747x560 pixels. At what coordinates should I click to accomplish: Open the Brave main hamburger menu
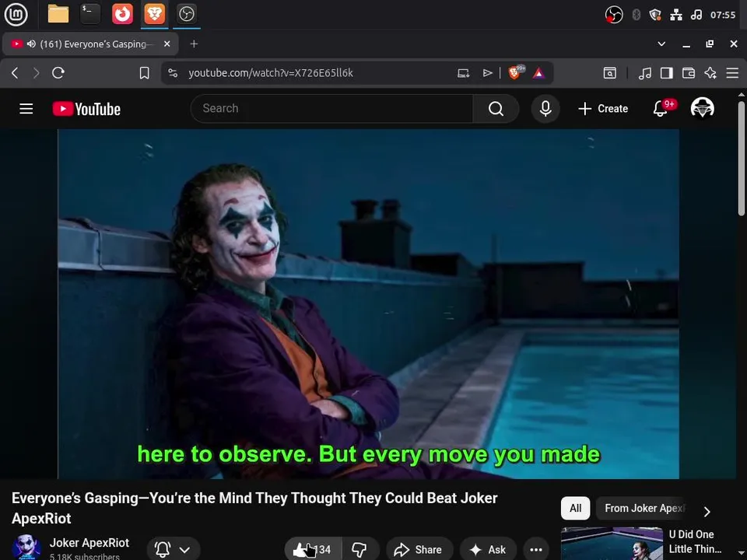[732, 73]
